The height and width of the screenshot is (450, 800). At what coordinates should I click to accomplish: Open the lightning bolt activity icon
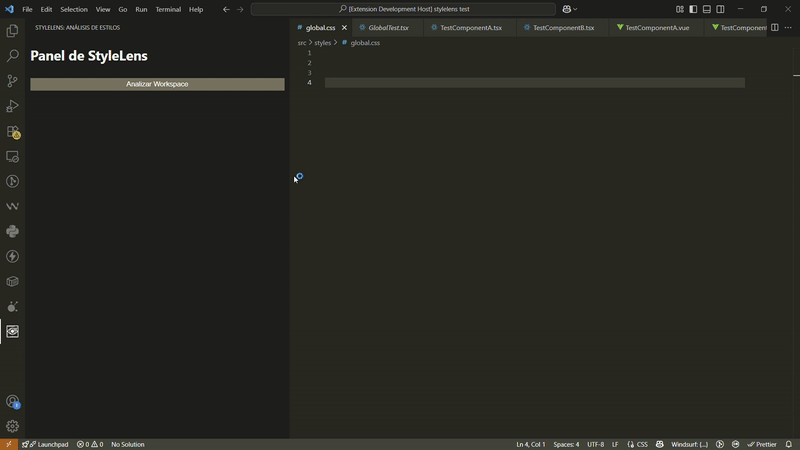pos(12,256)
